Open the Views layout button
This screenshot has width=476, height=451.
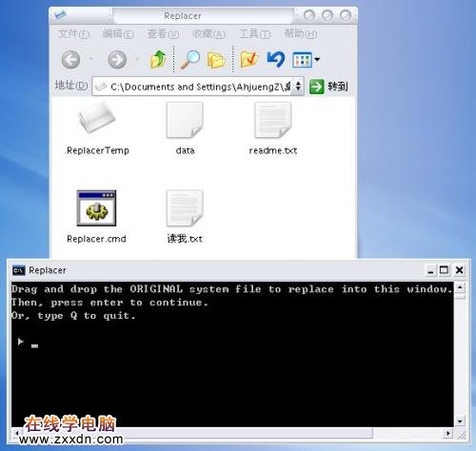303,59
